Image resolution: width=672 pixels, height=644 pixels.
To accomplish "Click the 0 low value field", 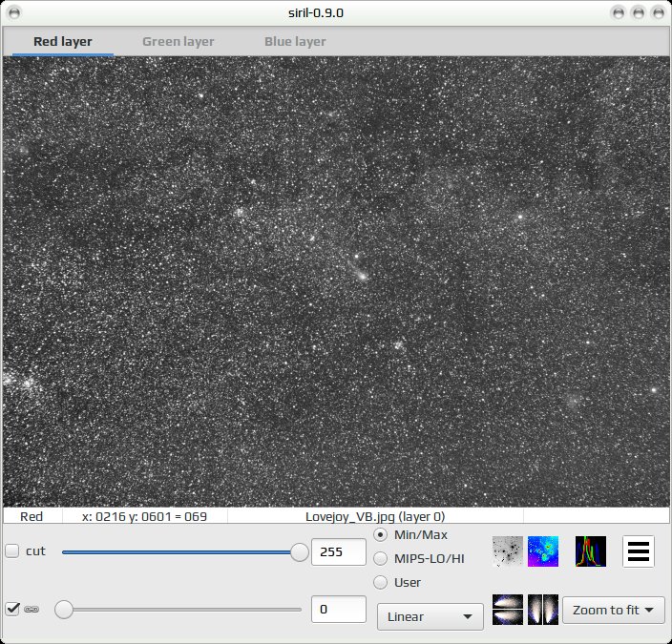I will (x=339, y=609).
